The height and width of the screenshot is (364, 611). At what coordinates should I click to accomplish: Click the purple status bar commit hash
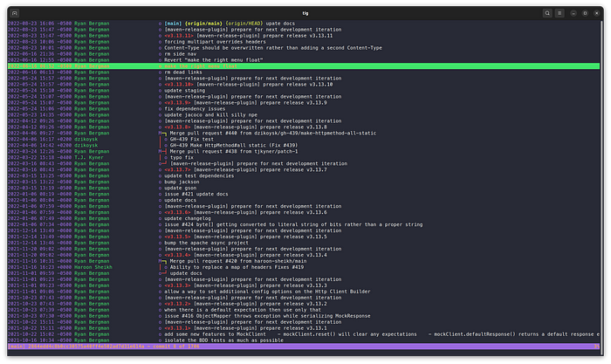[86, 346]
